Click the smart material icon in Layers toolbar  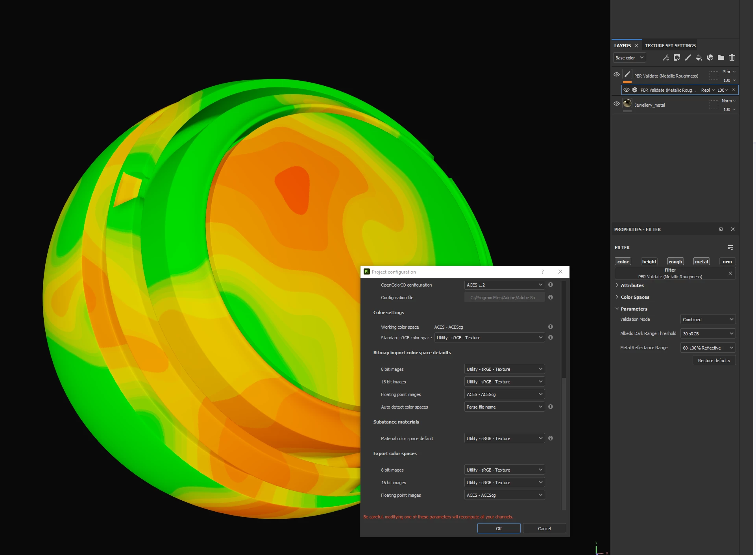click(x=710, y=58)
